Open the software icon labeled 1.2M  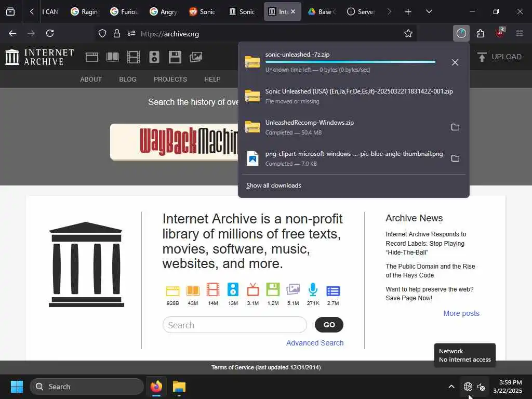pyautogui.click(x=273, y=290)
